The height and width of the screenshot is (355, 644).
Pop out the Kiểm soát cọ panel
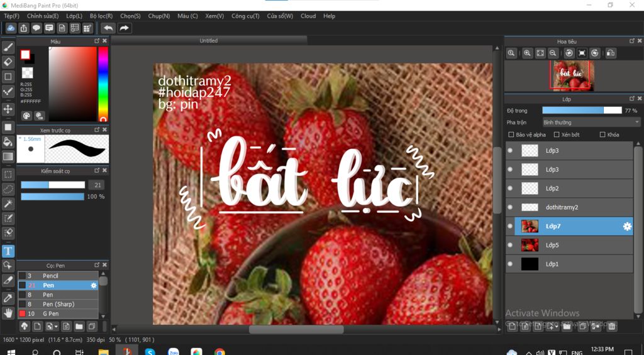[x=97, y=170]
